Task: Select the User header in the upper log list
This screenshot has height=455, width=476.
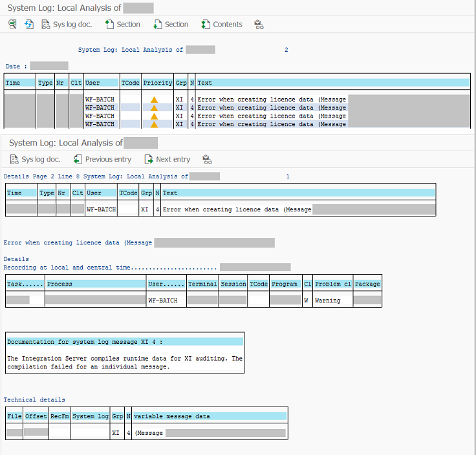Action: [x=102, y=83]
